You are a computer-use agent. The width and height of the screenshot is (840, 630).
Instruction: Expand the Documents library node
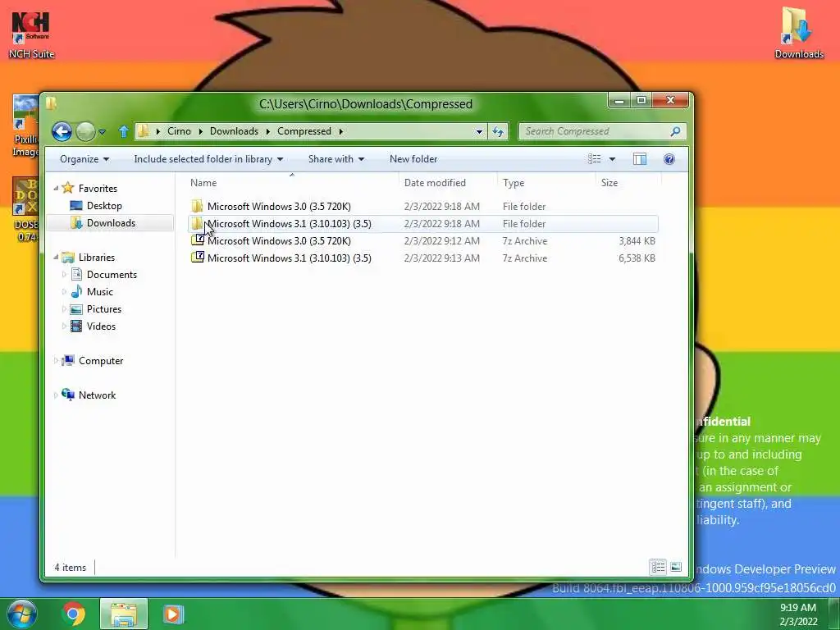click(64, 274)
